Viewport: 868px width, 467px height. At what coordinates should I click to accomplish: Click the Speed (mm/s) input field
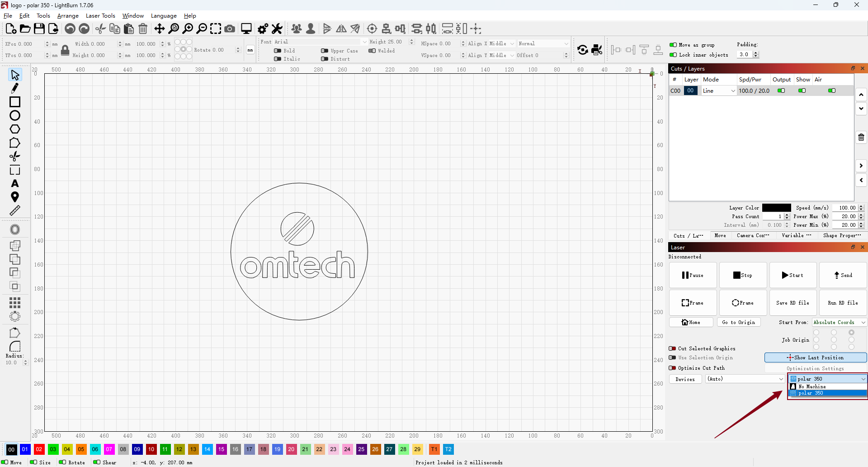point(845,208)
